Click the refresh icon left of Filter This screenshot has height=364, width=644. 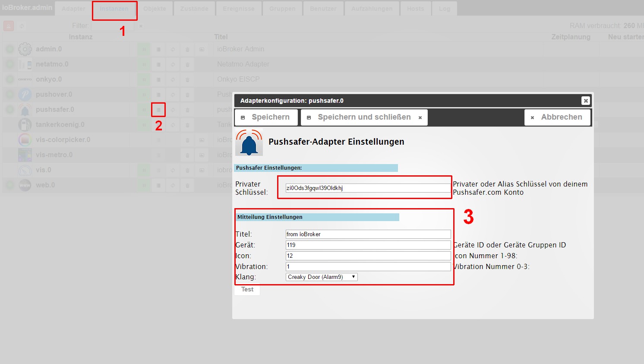[x=22, y=26]
